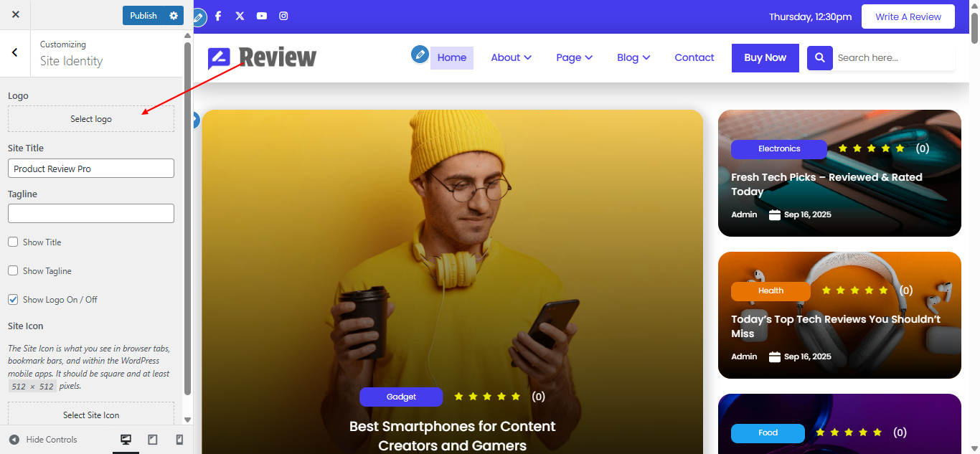
Task: Click the purple search magnifier button
Action: click(820, 58)
